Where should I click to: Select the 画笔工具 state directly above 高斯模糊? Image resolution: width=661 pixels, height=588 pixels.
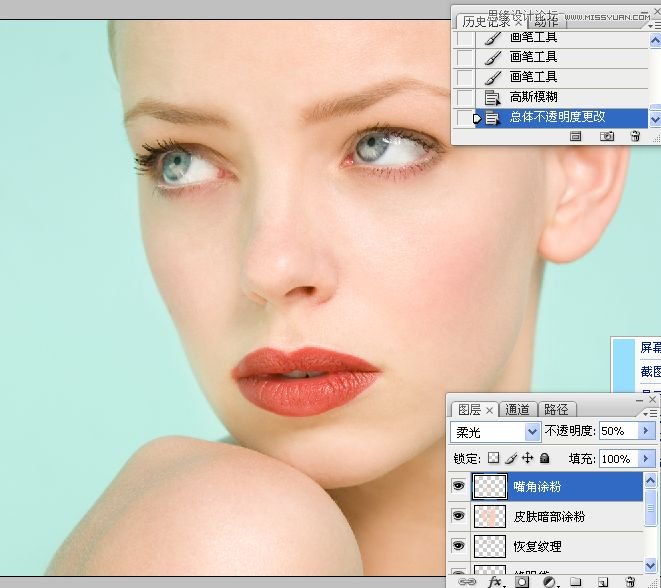coord(550,78)
